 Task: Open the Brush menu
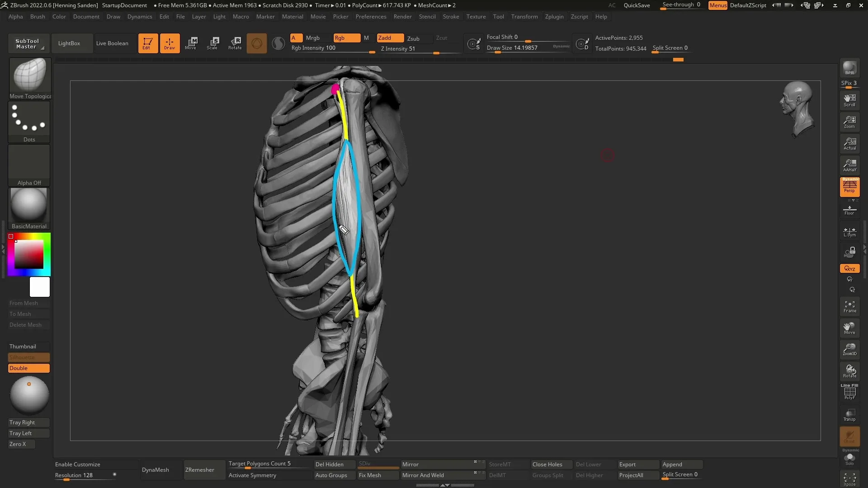(x=38, y=17)
